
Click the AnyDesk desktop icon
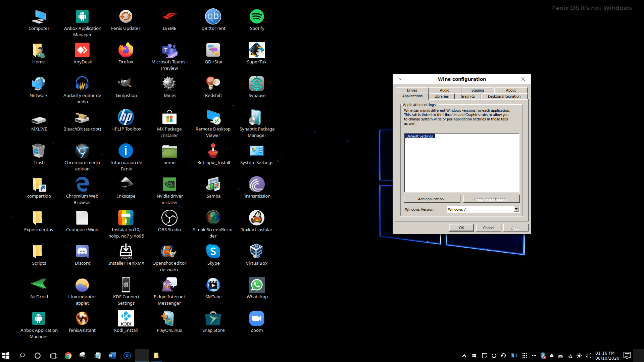point(82,50)
